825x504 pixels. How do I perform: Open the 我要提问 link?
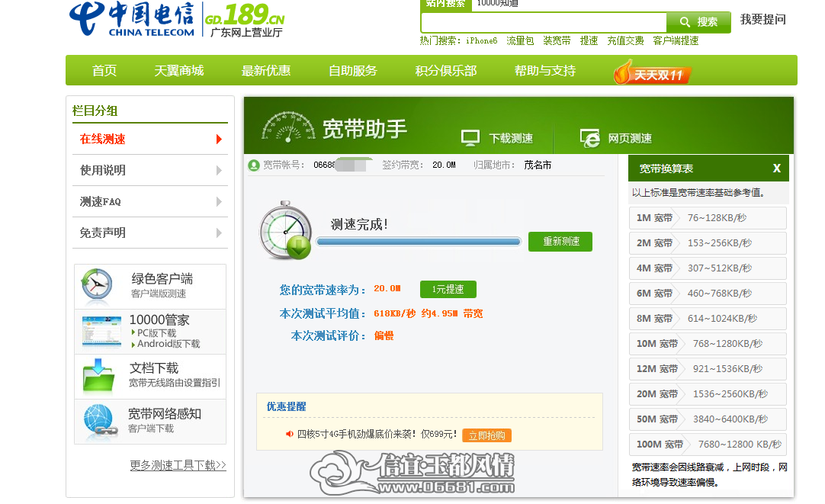click(x=763, y=20)
